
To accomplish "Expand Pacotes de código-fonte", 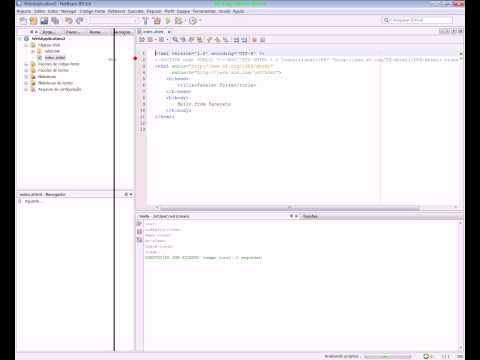I will point(26,64).
